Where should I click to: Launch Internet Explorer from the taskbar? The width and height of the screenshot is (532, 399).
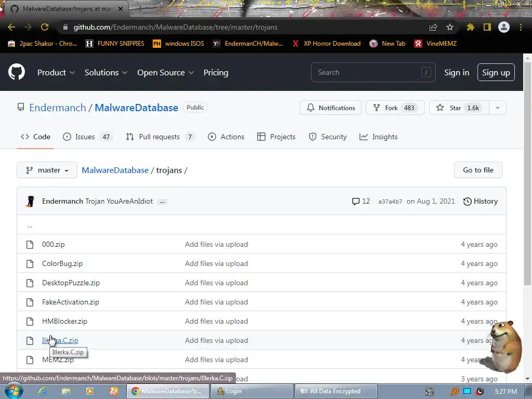coord(42,391)
